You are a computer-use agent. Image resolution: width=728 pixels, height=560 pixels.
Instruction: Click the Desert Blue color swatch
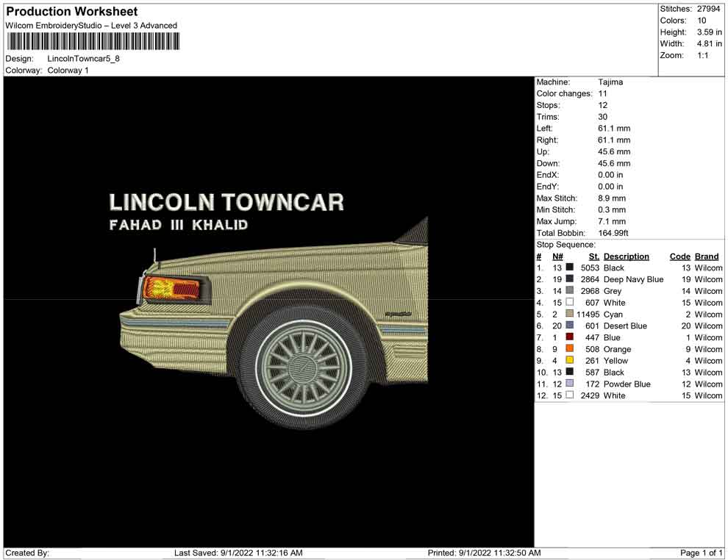[x=570, y=326]
